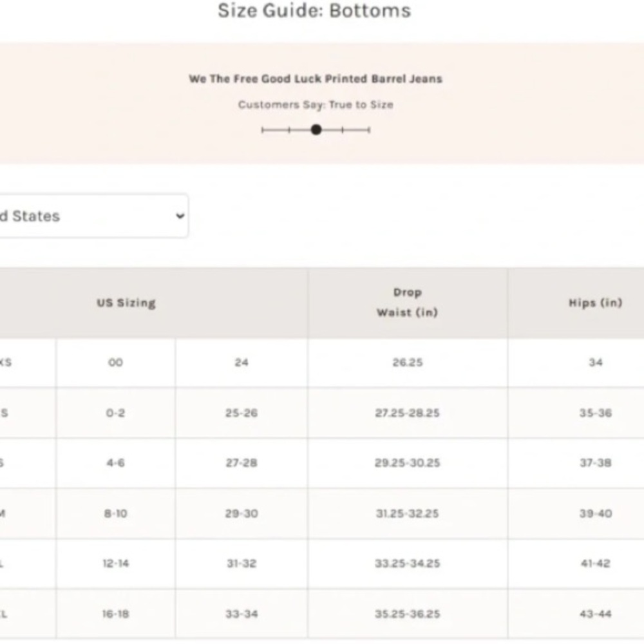Image resolution: width=644 pixels, height=644 pixels.
Task: Click the 33.25-34.25 drop waist value
Action: 408,563
